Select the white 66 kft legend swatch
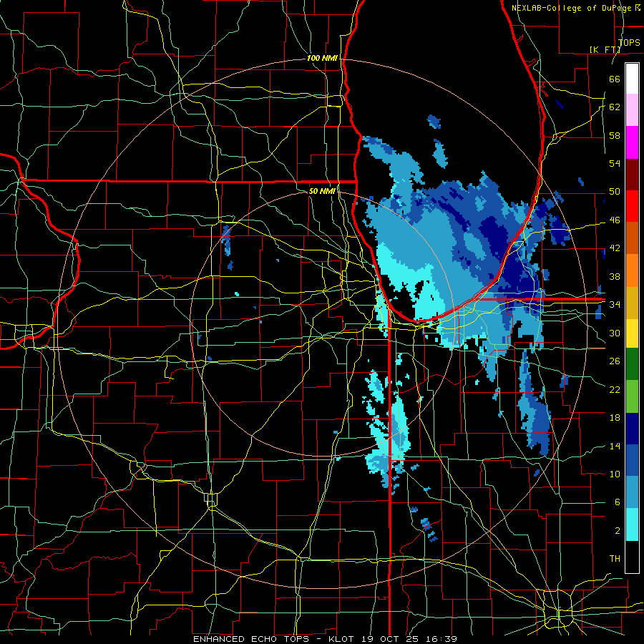The image size is (644, 644). pos(632,79)
